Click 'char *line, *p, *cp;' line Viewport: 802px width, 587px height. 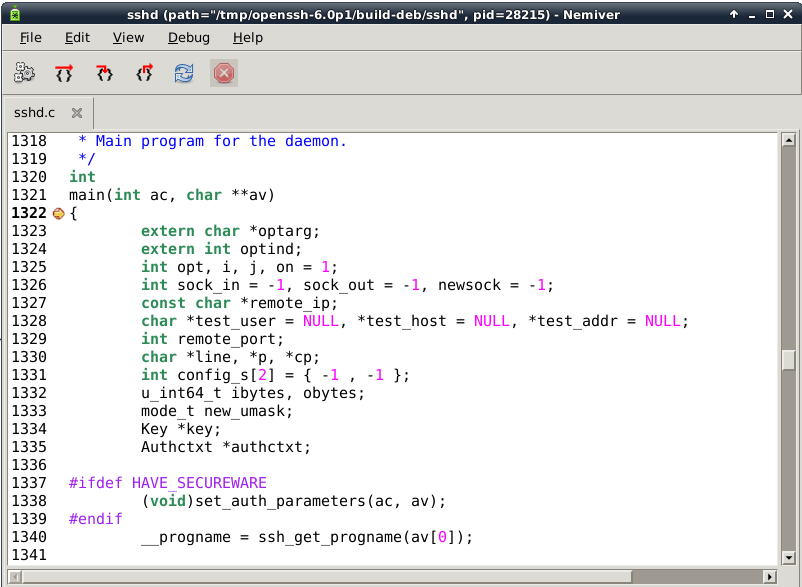pyautogui.click(x=230, y=357)
